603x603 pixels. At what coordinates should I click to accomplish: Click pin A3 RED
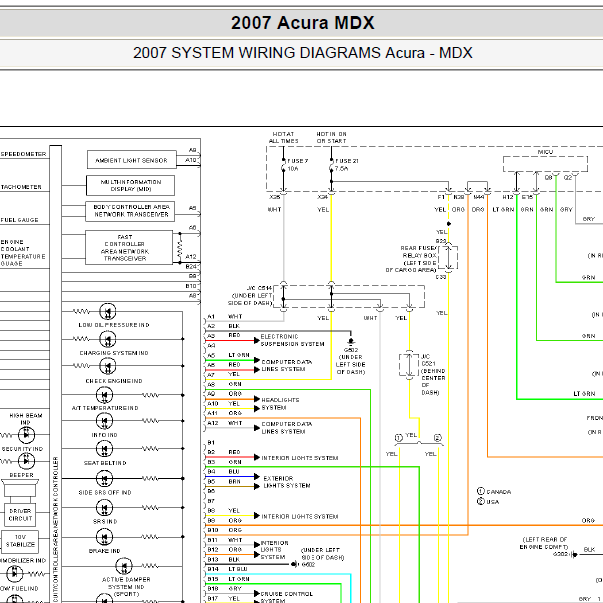tap(223, 335)
